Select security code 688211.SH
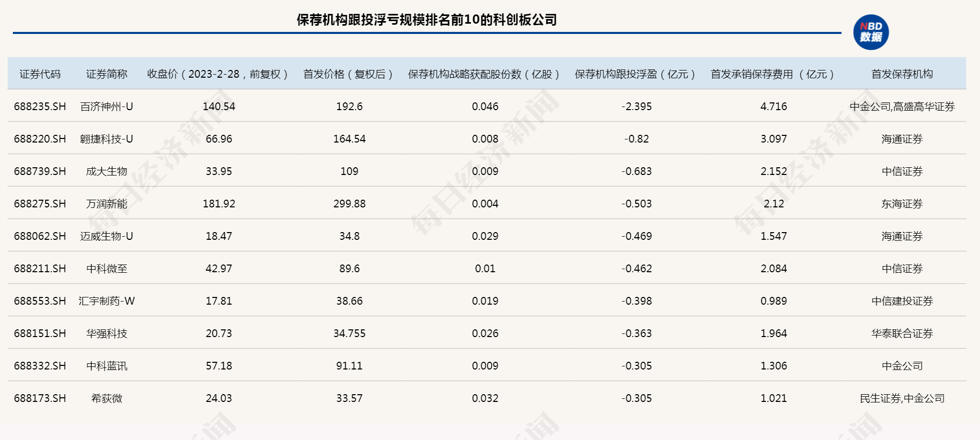 coord(40,269)
